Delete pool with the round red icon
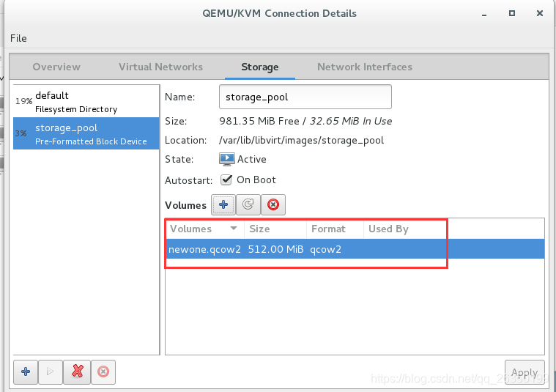Image resolution: width=556 pixels, height=392 pixels. (x=103, y=371)
